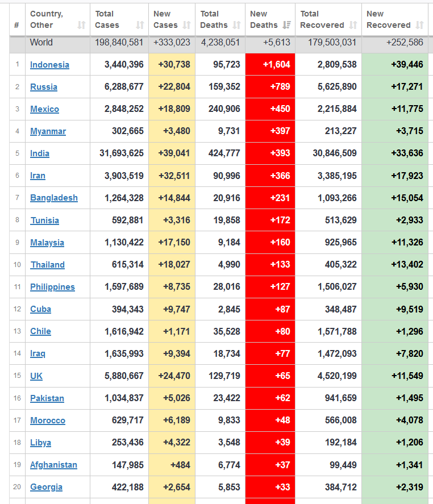The image size is (433, 504).
Task: Open the Afghanistan country link
Action: click(x=53, y=465)
